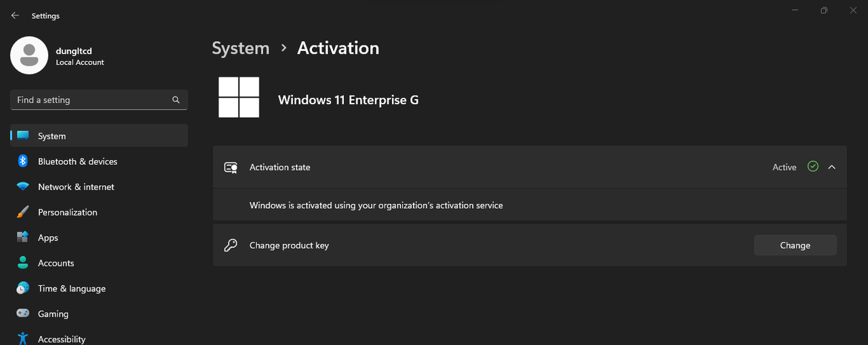
Task: Click the Gaming controller icon
Action: pyautogui.click(x=23, y=314)
